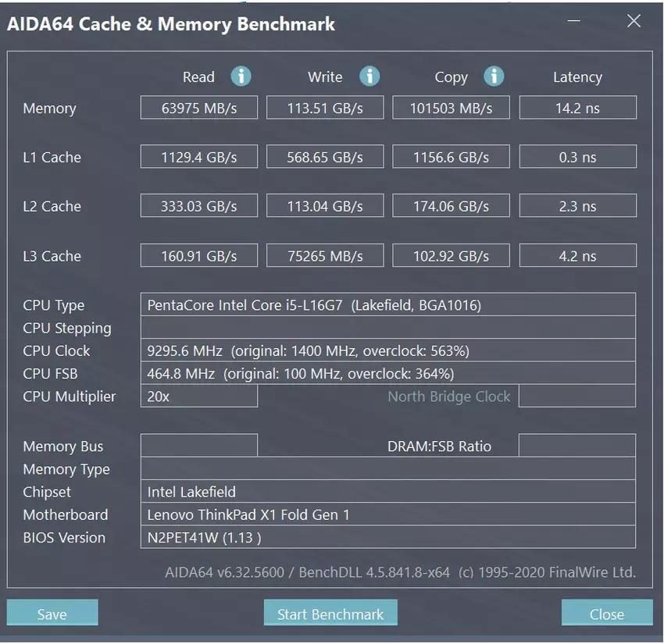The width and height of the screenshot is (664, 644).
Task: Select the Memory Read result field
Action: tap(199, 108)
